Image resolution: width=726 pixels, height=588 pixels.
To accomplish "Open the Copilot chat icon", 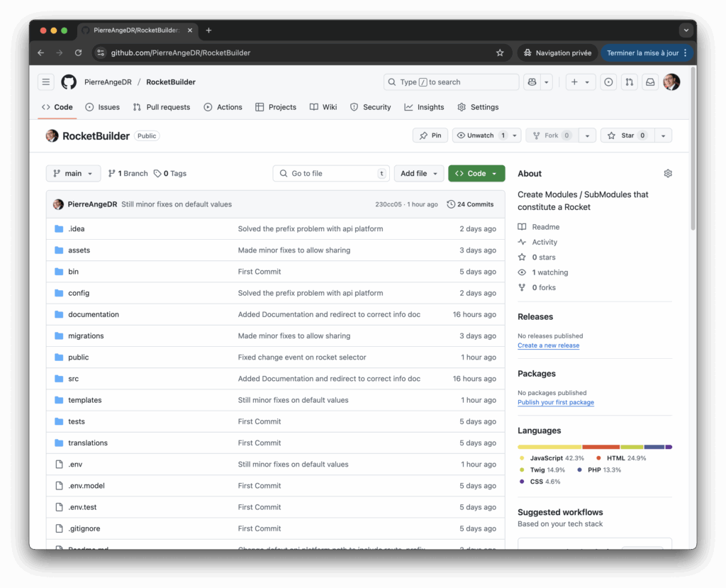I will point(532,82).
